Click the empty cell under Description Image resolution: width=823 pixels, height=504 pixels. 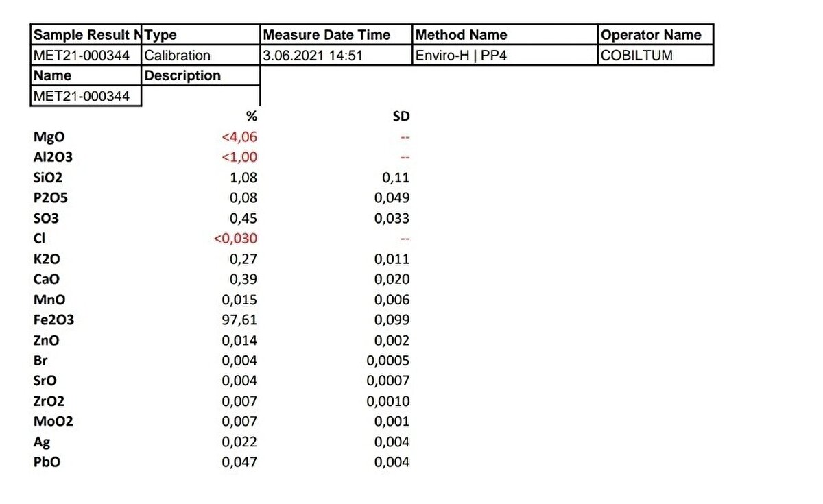coord(201,96)
